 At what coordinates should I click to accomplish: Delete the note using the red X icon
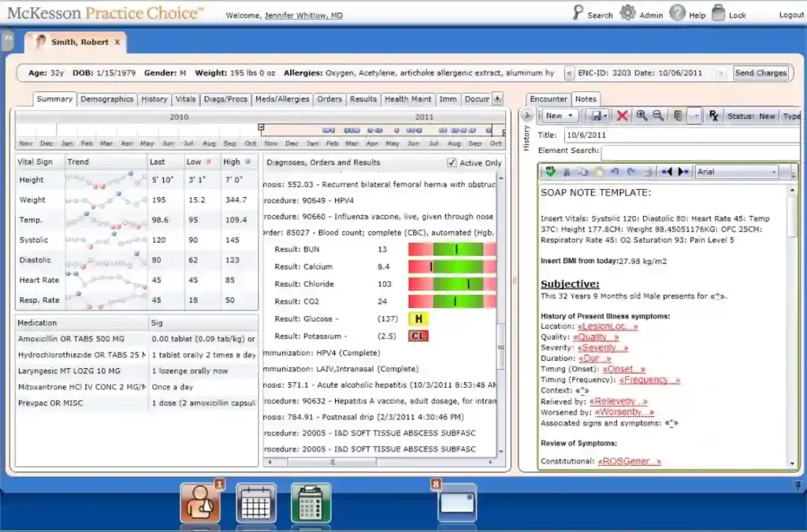[621, 115]
